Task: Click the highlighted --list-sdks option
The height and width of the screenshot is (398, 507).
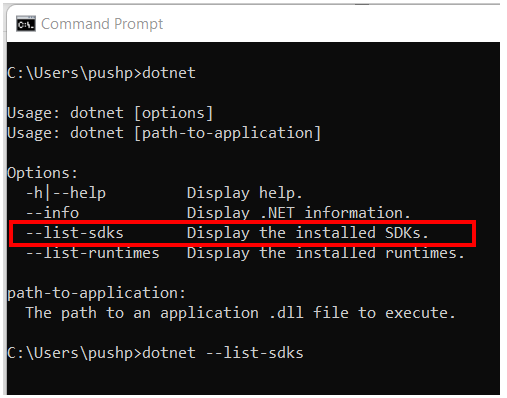Action: tap(75, 233)
